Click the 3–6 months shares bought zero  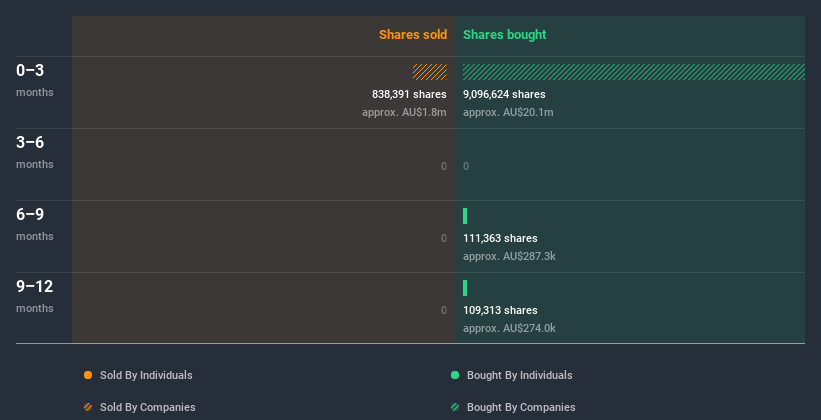[x=466, y=167]
